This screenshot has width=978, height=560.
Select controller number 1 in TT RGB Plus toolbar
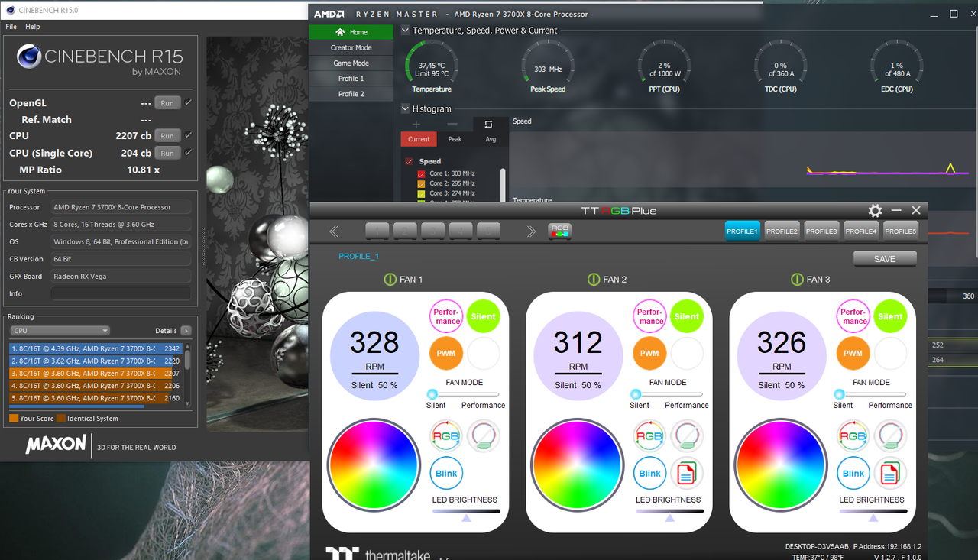click(377, 231)
